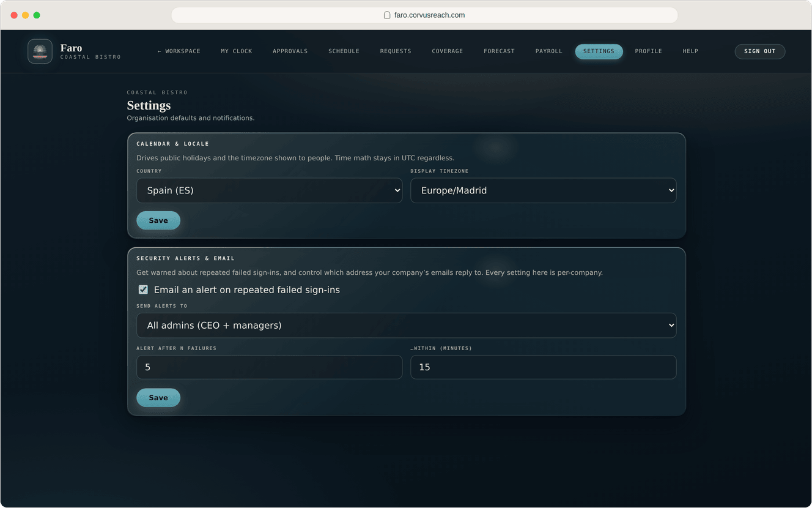Focus the Within (Minutes) input field

(x=543, y=367)
